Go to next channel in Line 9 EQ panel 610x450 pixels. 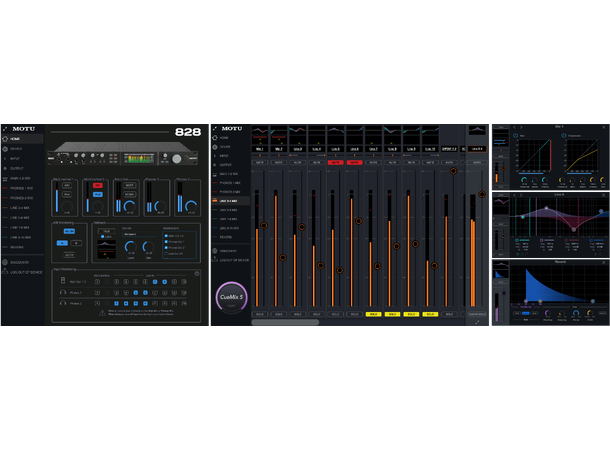[x=521, y=195]
